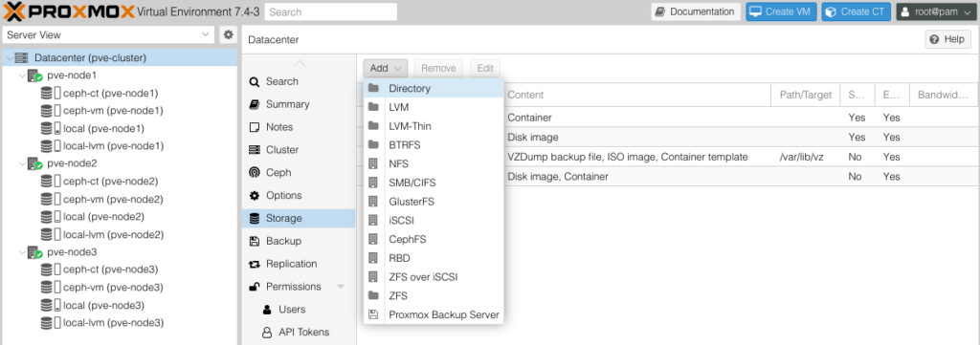This screenshot has width=980, height=345.
Task: Collapse pve-node1 tree branch
Action: pos(23,75)
